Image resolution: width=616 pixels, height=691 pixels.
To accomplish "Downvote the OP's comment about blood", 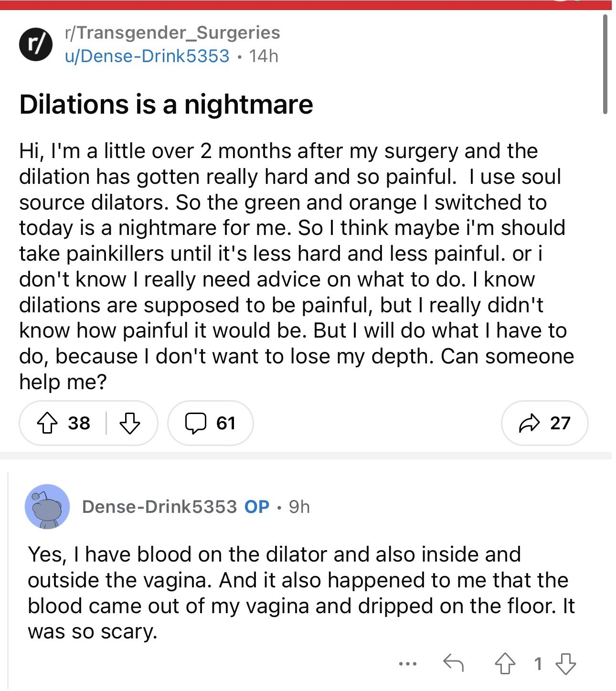I will pos(566,664).
